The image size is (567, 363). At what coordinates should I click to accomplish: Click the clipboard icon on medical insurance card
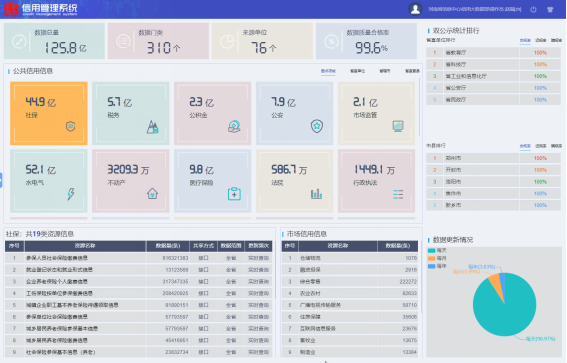coord(234,193)
